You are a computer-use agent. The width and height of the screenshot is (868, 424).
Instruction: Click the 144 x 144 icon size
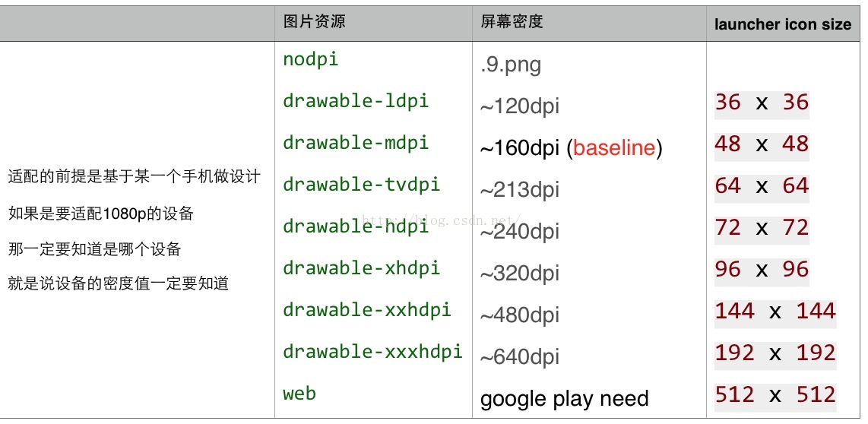(x=775, y=311)
